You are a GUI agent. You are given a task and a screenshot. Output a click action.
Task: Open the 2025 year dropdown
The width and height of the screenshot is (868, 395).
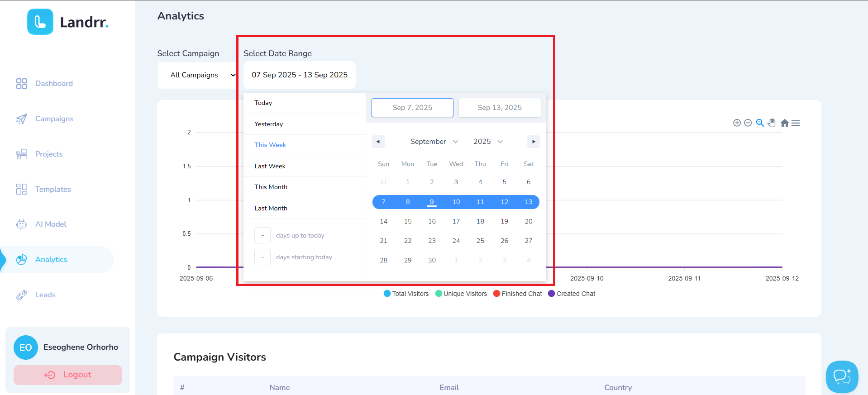(x=488, y=142)
